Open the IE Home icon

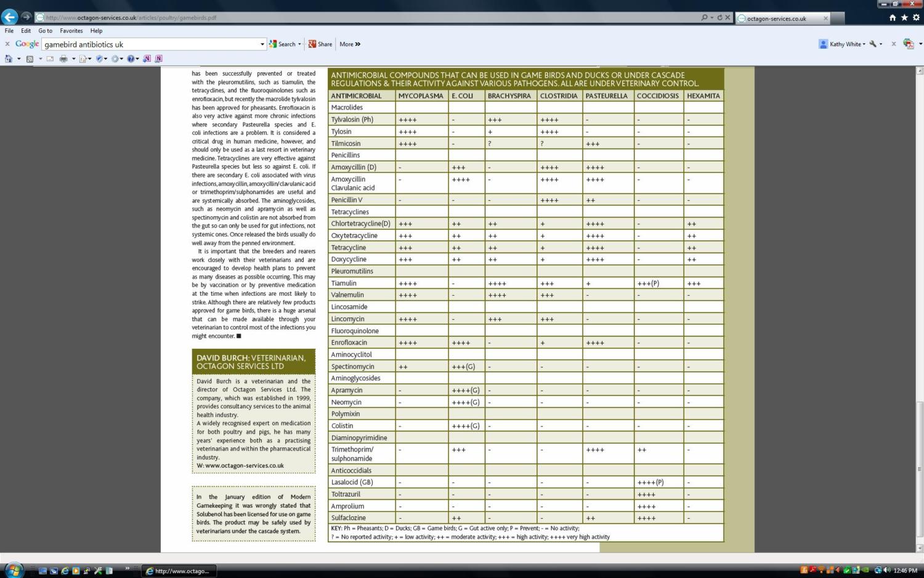coord(893,18)
